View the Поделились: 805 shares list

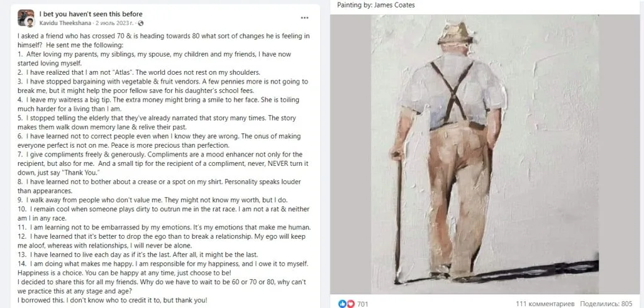pyautogui.click(x=606, y=304)
